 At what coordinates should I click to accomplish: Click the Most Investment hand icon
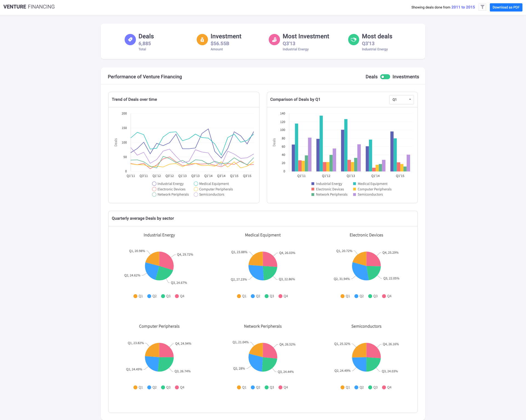point(274,39)
